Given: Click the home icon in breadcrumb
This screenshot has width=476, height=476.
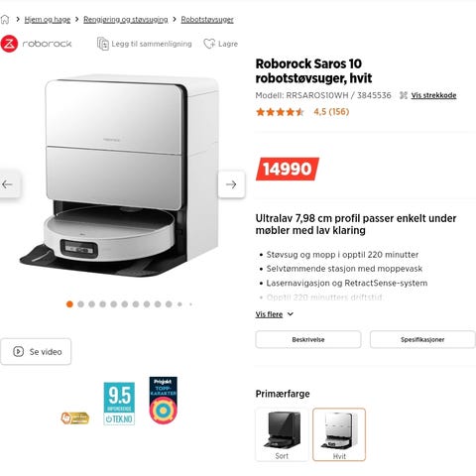Looking at the screenshot, I should (x=5, y=20).
